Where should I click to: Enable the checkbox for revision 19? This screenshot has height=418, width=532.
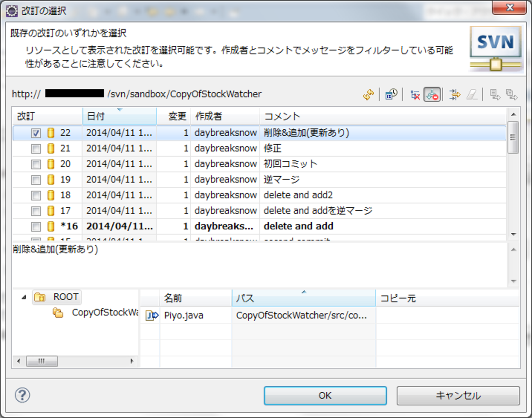tap(36, 180)
